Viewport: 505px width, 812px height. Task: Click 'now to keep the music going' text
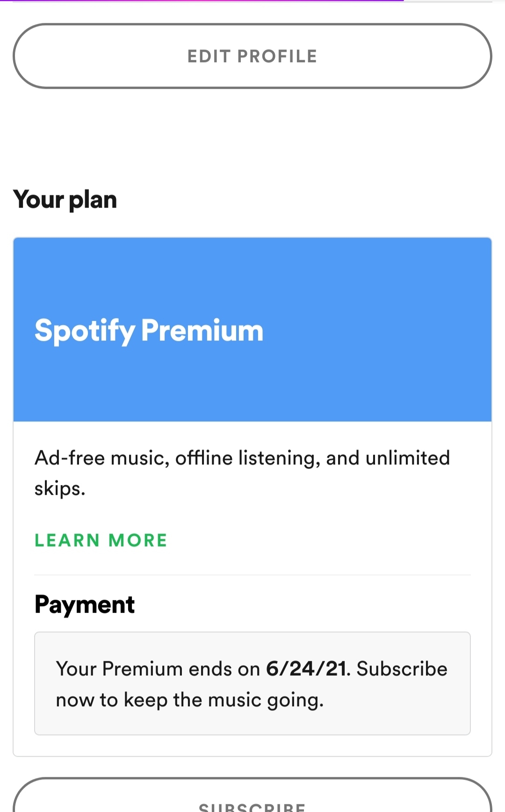(189, 700)
